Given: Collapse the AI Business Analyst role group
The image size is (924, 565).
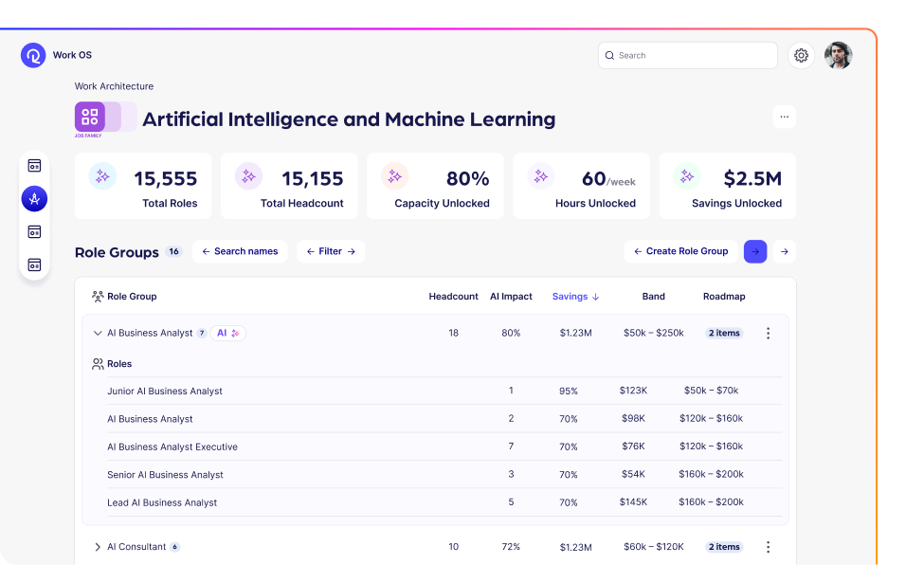Looking at the screenshot, I should (97, 334).
